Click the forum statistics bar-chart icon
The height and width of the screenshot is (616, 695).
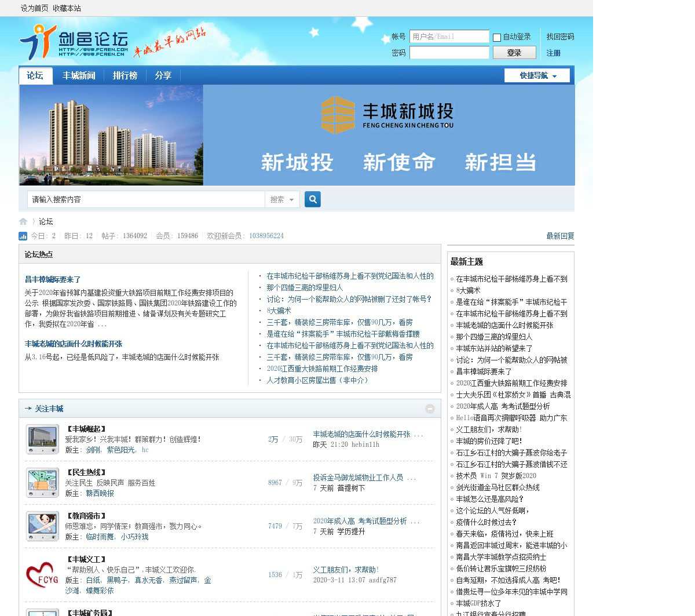click(23, 236)
